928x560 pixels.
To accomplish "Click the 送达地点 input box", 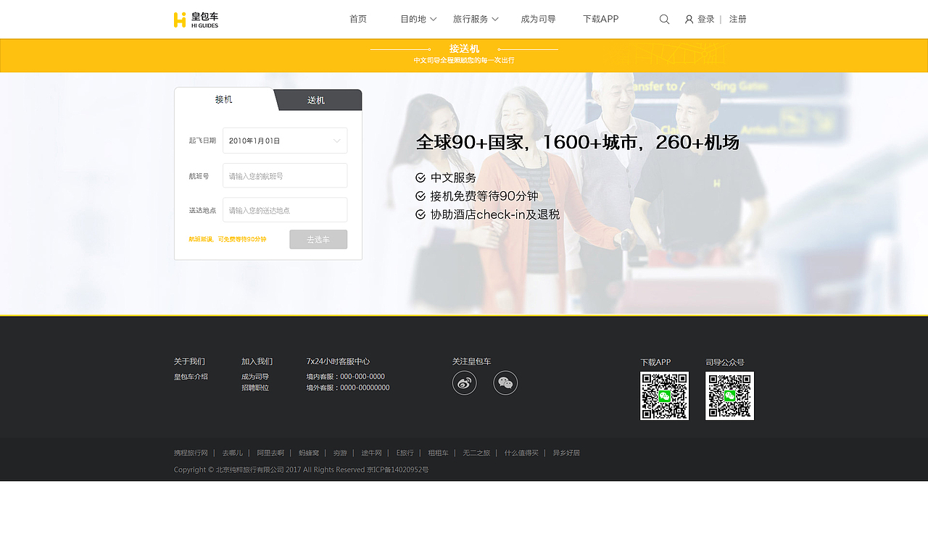I will [284, 209].
